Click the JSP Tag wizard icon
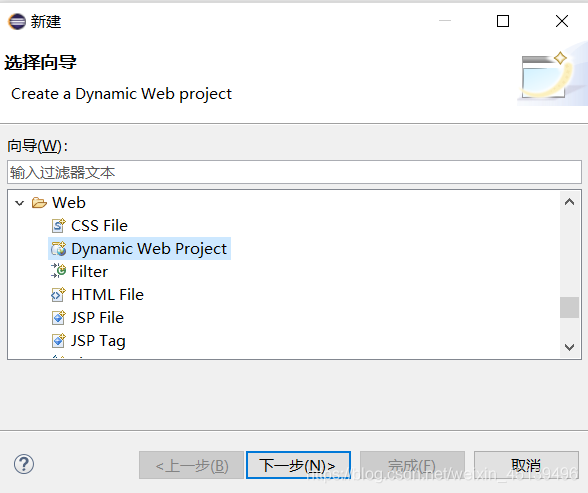 point(58,340)
